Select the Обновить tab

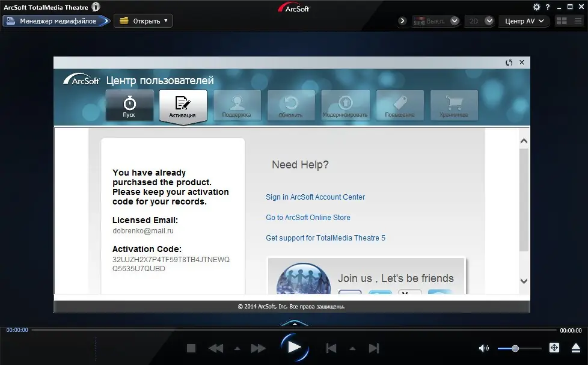click(290, 105)
